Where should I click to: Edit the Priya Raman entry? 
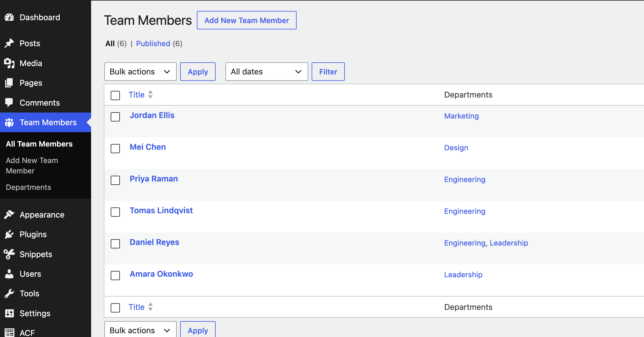pyautogui.click(x=154, y=179)
